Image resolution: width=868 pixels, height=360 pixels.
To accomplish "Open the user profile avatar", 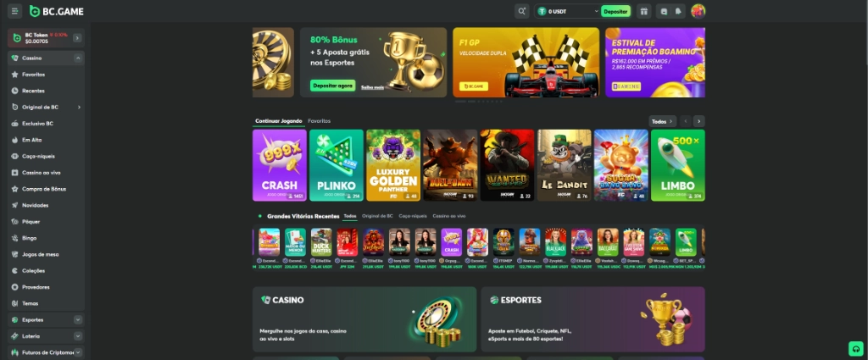I will 698,11.
